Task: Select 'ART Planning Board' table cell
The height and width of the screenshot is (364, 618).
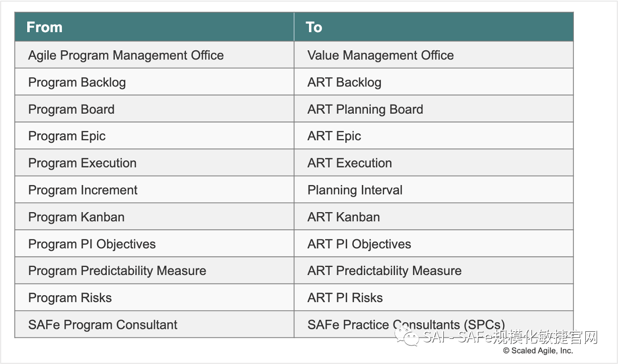Action: [365, 110]
